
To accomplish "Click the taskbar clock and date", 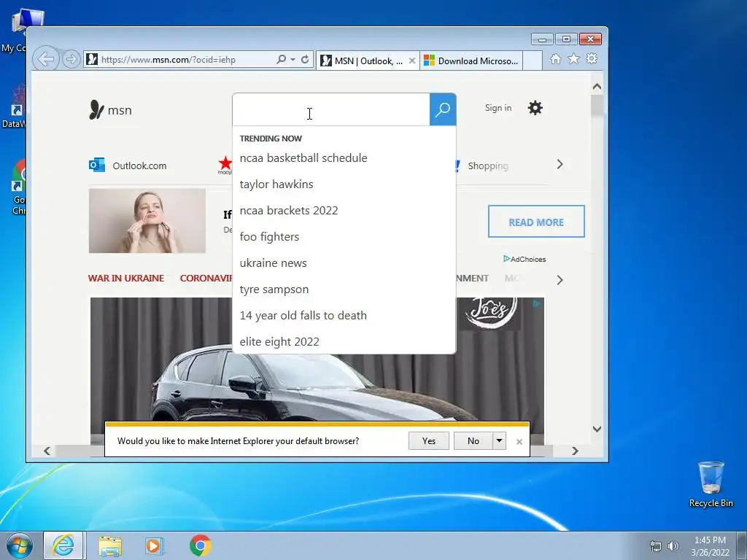I will 710,546.
